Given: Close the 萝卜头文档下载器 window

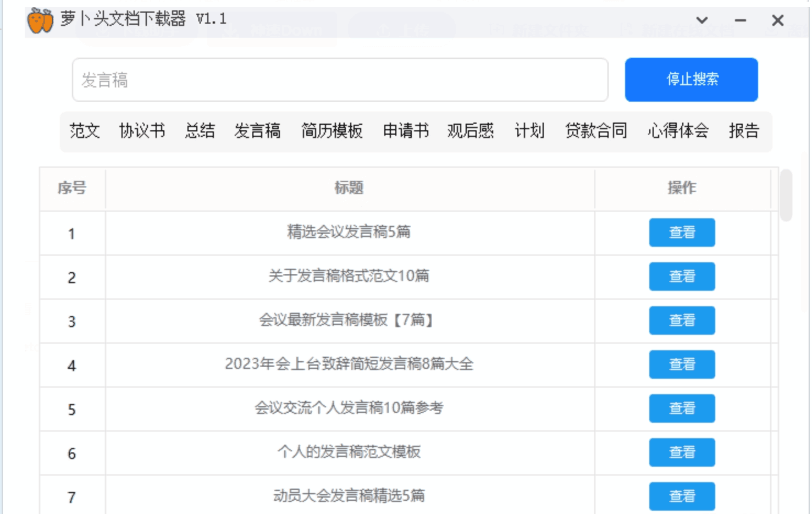Looking at the screenshot, I should pos(777,21).
